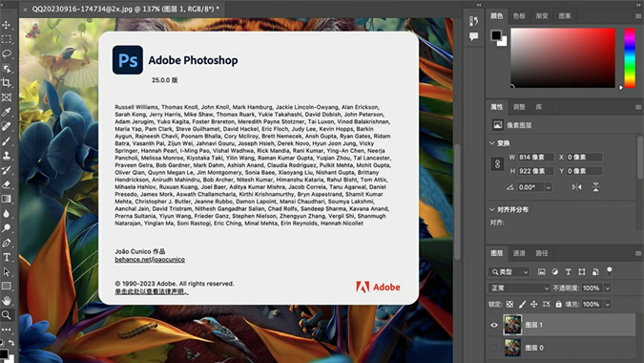Select the History Brush tool
The width and height of the screenshot is (644, 363).
pos(7,170)
